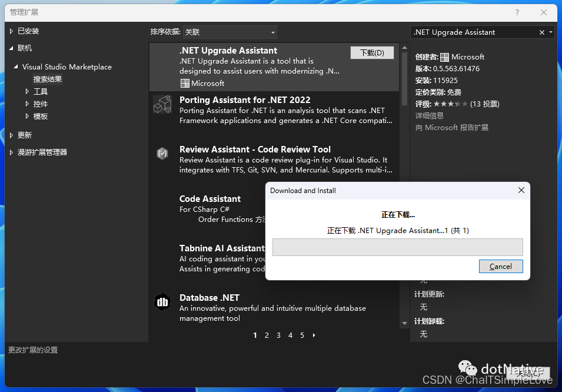Click the results list scroll down arrow
562x392 pixels.
(404, 323)
